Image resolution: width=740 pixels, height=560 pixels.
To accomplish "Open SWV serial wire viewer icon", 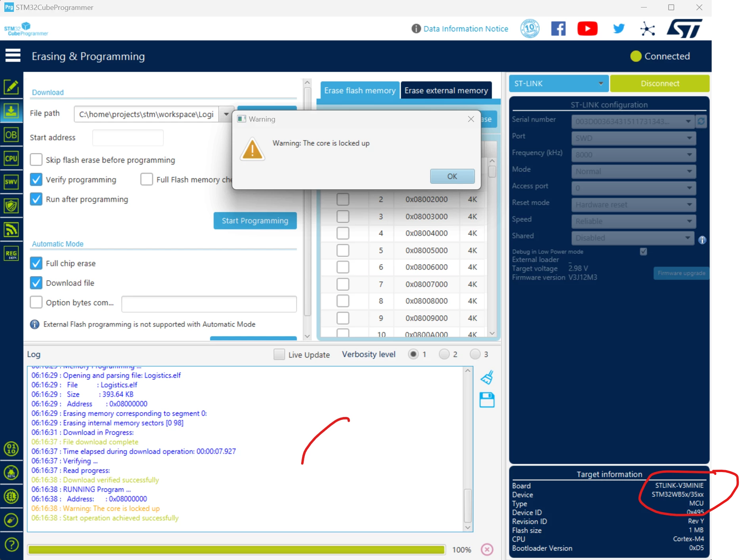I will pyautogui.click(x=11, y=182).
